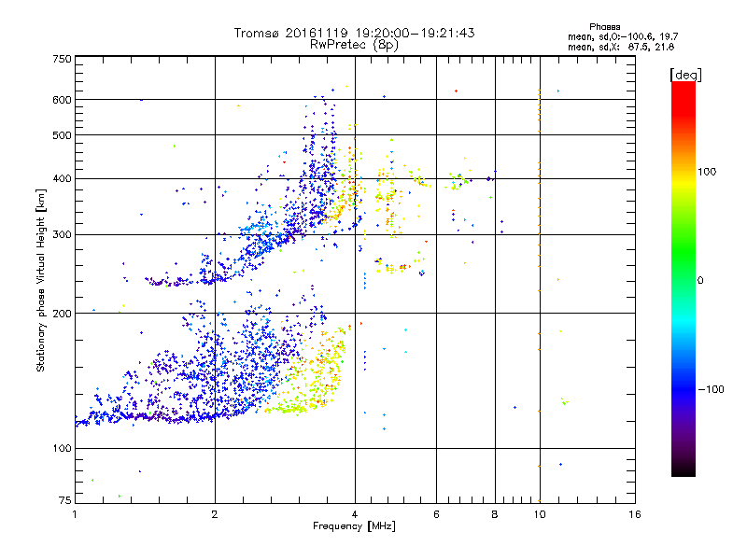The image size is (747, 560).
Task: Click the x-axis tick label '1'
Action: click(x=75, y=514)
